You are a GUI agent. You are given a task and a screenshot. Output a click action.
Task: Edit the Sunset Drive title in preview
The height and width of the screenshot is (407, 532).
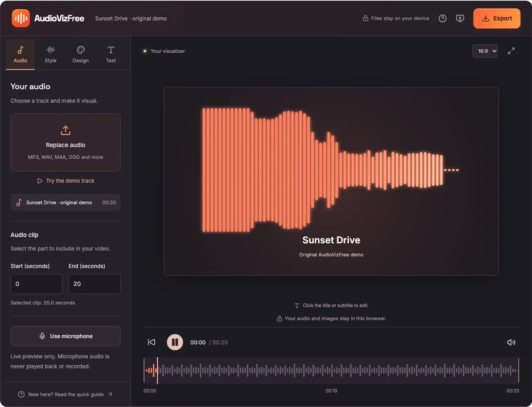coord(331,240)
